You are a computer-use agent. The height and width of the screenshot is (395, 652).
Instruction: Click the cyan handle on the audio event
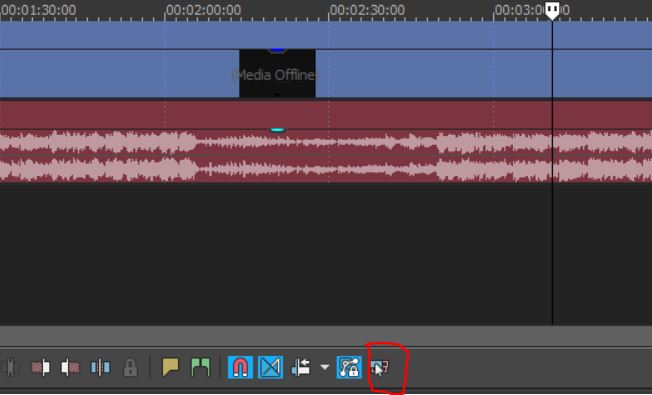click(x=277, y=131)
